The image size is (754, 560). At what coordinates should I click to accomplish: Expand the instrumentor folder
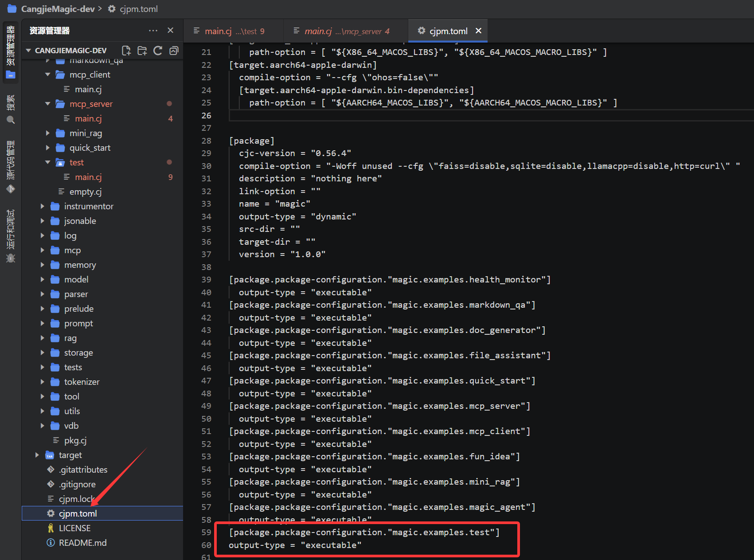point(43,206)
